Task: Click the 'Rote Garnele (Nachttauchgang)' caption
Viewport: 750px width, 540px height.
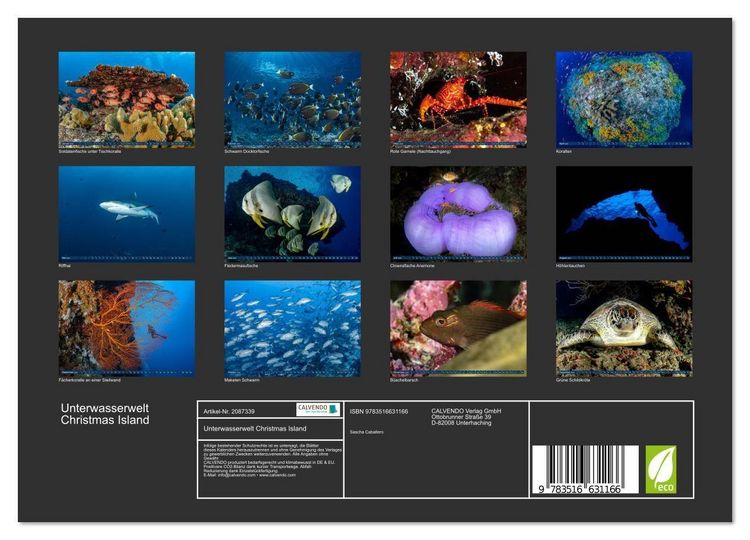Action: (420, 151)
